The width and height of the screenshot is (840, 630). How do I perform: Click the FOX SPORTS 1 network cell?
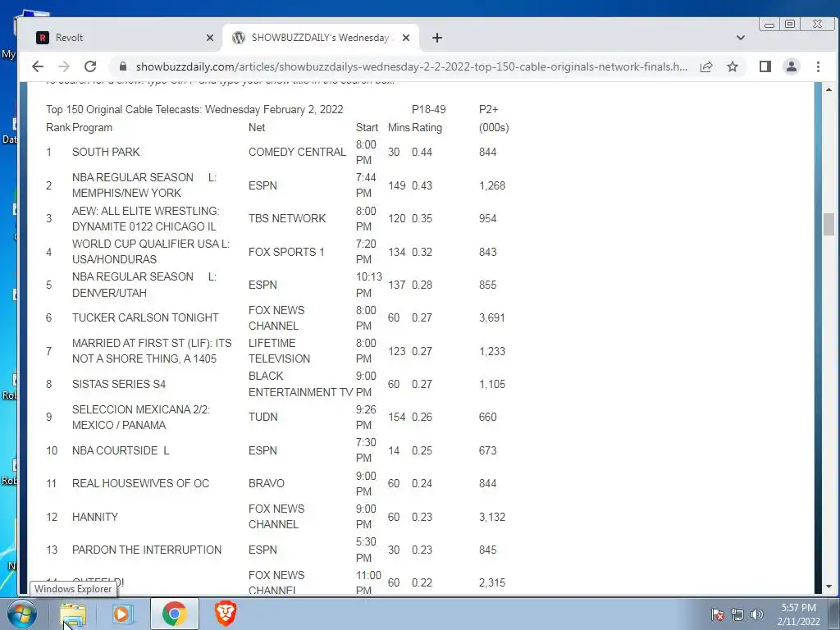pos(286,252)
